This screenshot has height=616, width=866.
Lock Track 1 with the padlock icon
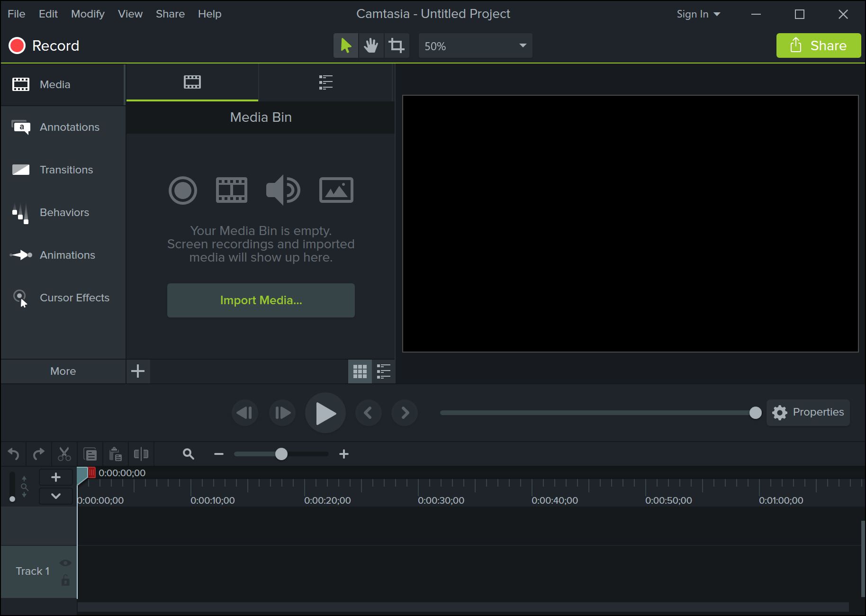pos(65,583)
